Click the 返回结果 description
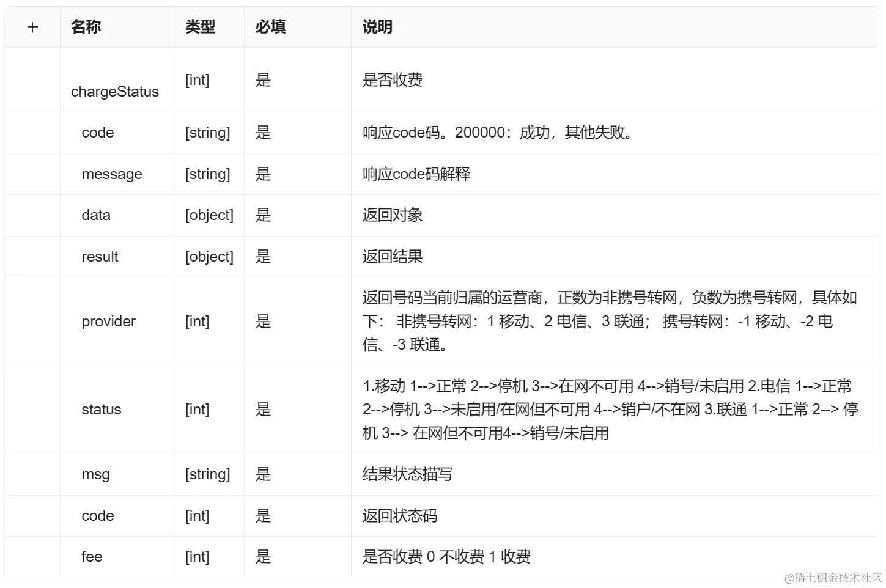Screen dimensions: 886x588 (x=393, y=257)
